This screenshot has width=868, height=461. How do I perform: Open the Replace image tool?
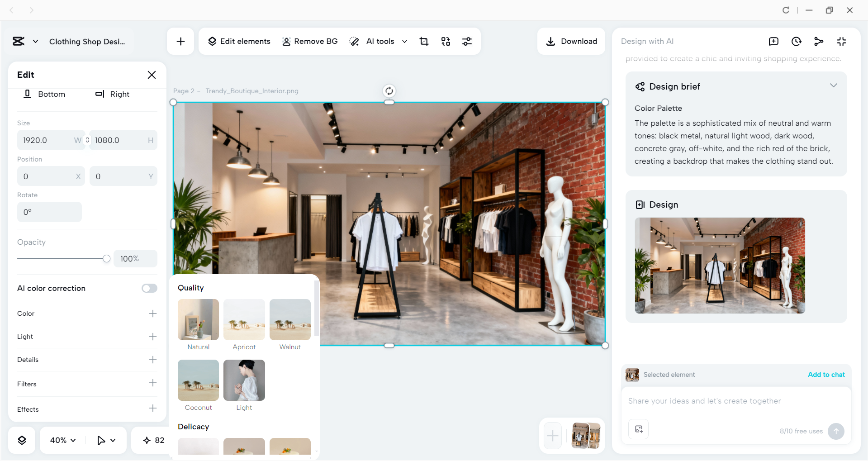pos(446,41)
